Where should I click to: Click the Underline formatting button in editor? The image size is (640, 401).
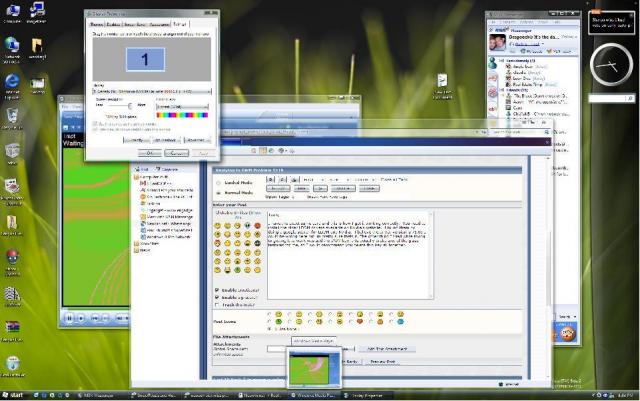pyautogui.click(x=295, y=179)
